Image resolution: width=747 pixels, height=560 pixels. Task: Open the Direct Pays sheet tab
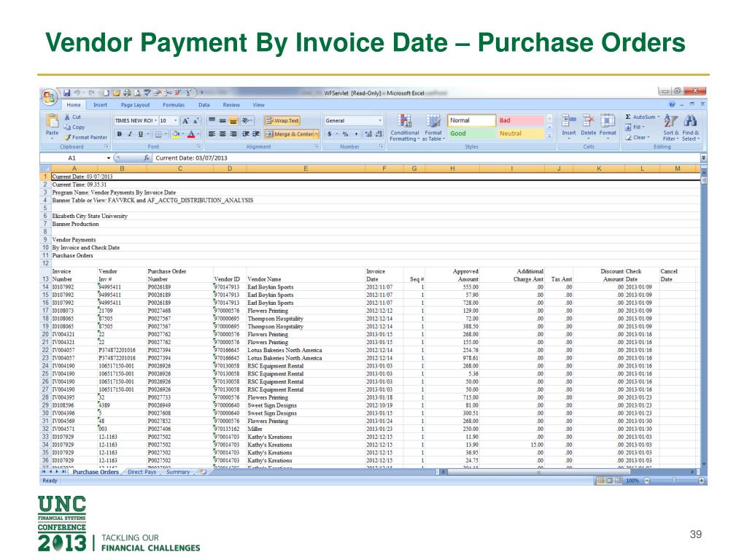(x=142, y=472)
